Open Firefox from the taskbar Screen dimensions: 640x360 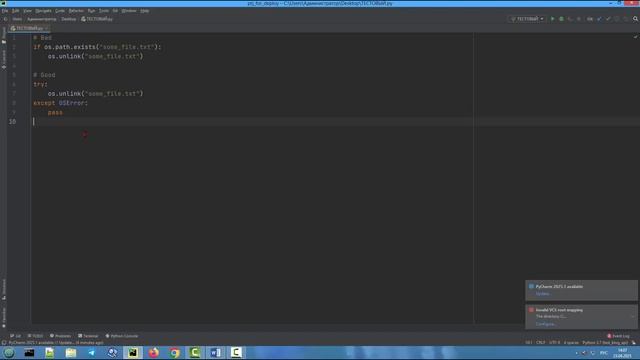click(x=154, y=353)
